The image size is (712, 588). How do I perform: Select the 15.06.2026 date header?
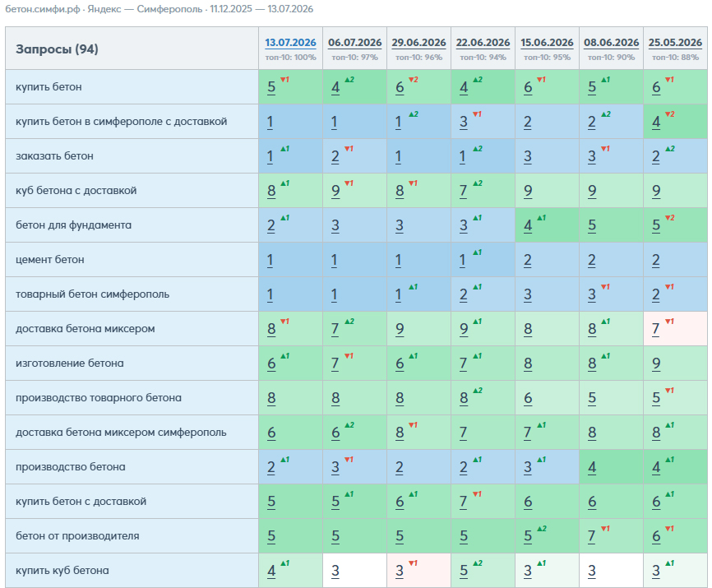pos(547,43)
